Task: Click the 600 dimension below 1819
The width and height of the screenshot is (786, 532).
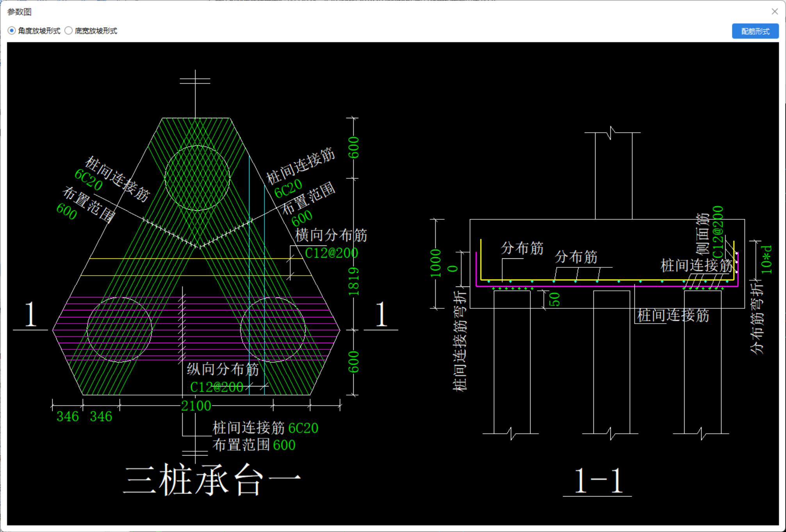Action: (353, 362)
